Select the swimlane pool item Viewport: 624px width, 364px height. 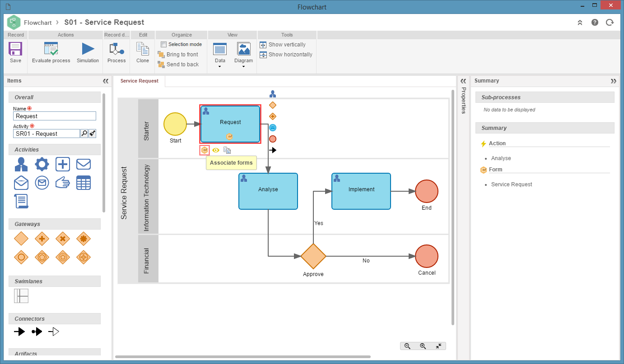point(21,296)
